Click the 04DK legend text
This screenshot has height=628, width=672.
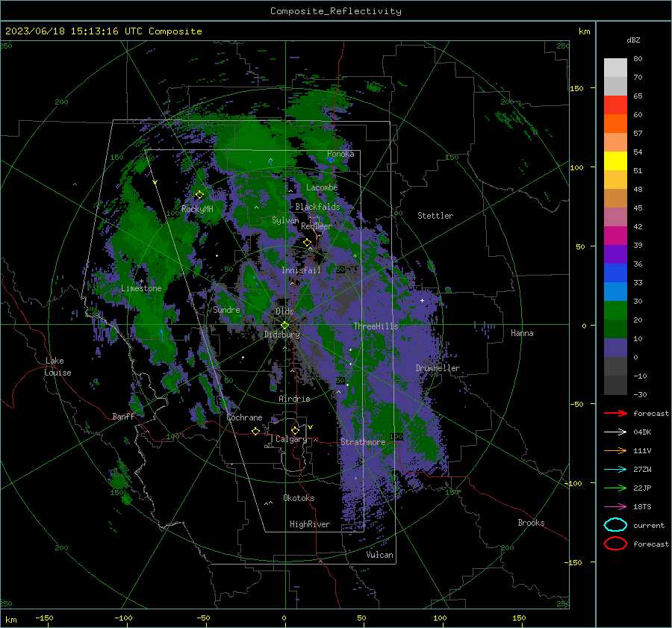pyautogui.click(x=642, y=432)
